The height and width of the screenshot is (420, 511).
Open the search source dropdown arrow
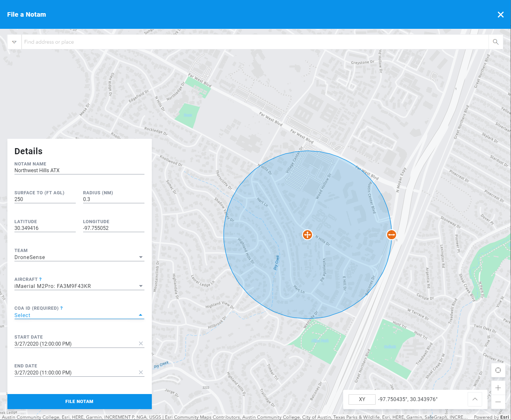(x=14, y=42)
